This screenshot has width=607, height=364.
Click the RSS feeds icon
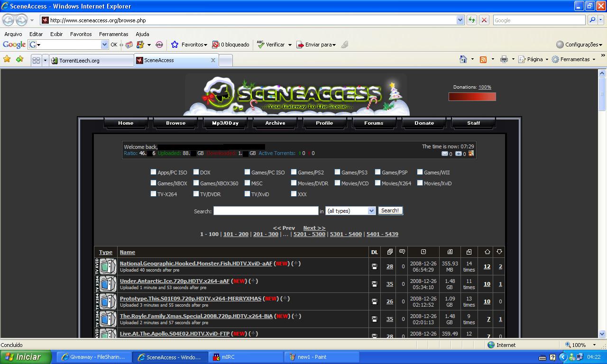tap(483, 59)
